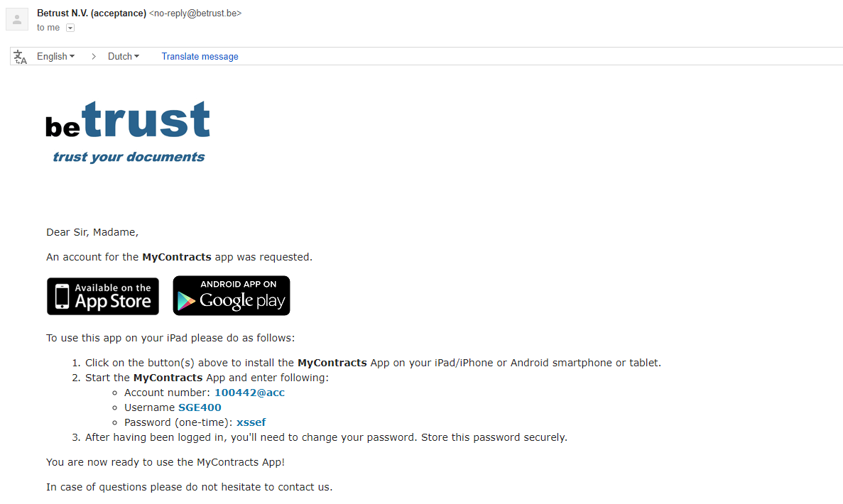This screenshot has height=504, width=843.
Task: Click the "trust your documents" tagline
Action: click(x=129, y=157)
